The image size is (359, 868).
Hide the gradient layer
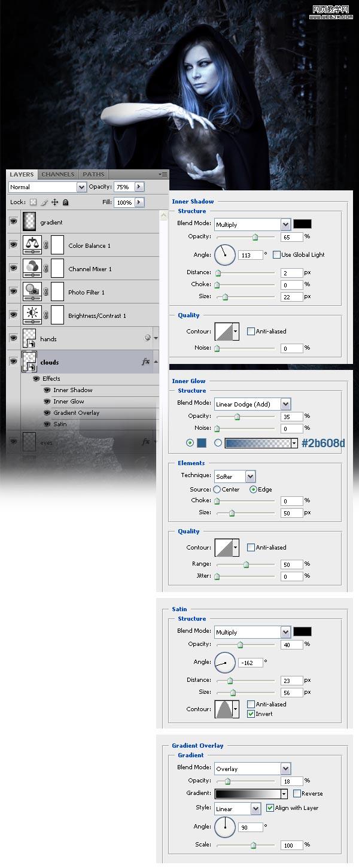coord(13,222)
